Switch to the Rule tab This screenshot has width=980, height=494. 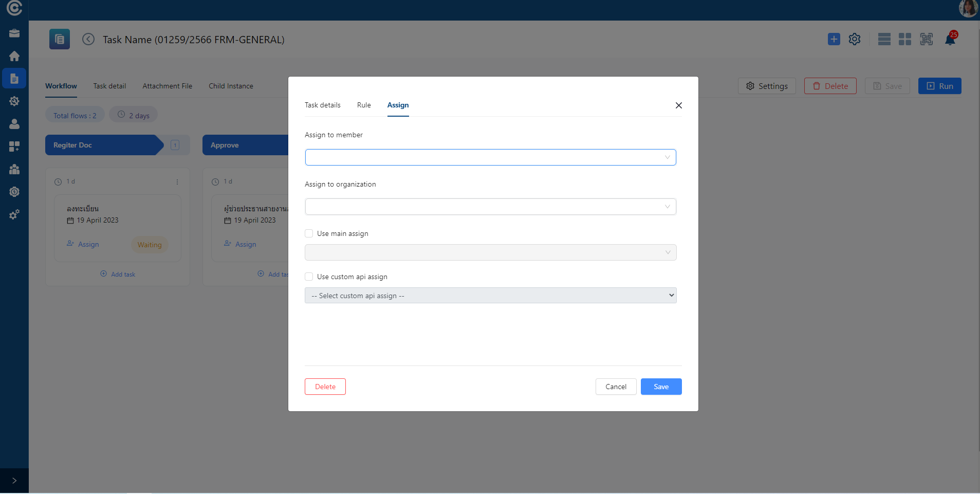[x=363, y=105]
